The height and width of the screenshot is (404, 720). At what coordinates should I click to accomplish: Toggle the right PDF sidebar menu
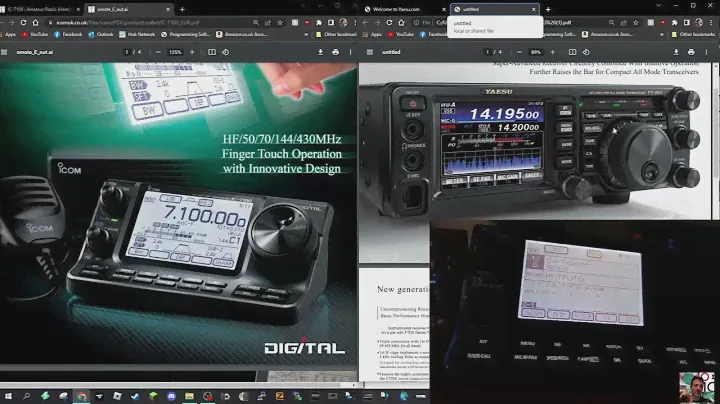coord(369,51)
